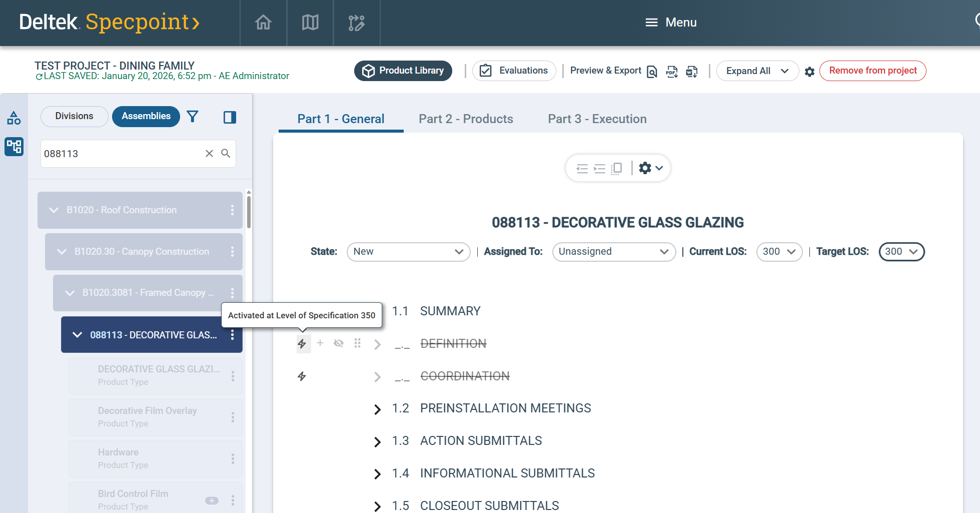The height and width of the screenshot is (513, 980).
Task: Collapse B1020 - Roof Construction
Action: (x=54, y=210)
